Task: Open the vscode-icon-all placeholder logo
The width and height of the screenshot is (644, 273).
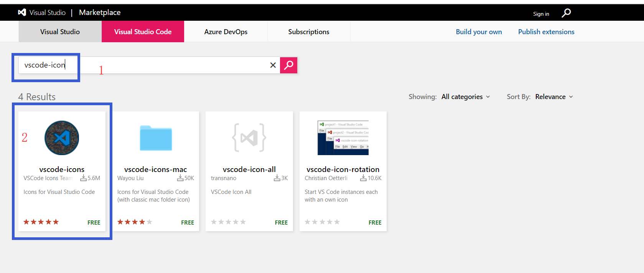Action: pyautogui.click(x=249, y=137)
